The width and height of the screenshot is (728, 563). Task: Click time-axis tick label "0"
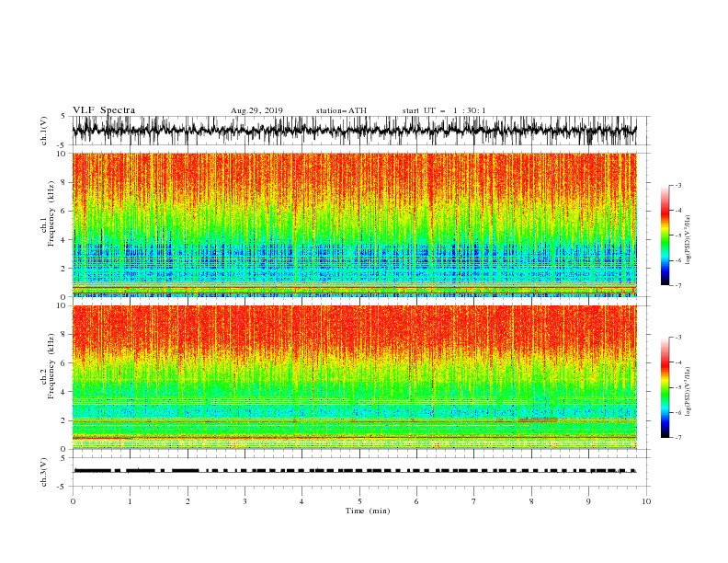73,501
